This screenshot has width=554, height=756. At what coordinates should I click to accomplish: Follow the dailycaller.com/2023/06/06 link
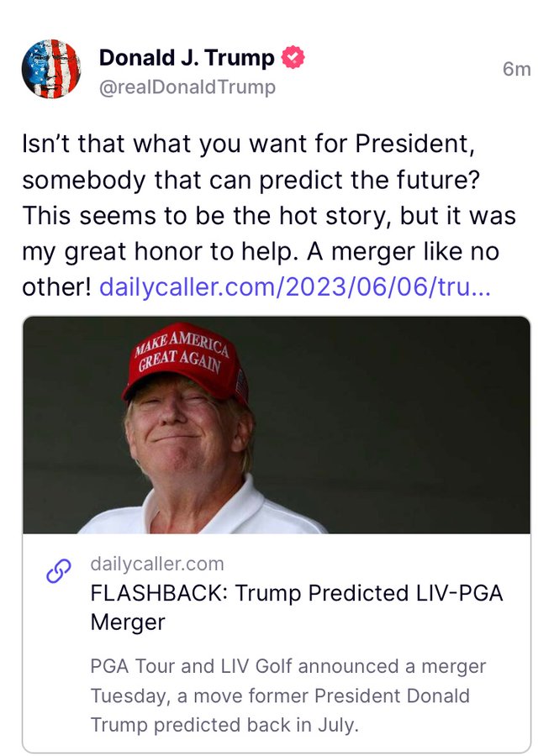click(x=295, y=287)
